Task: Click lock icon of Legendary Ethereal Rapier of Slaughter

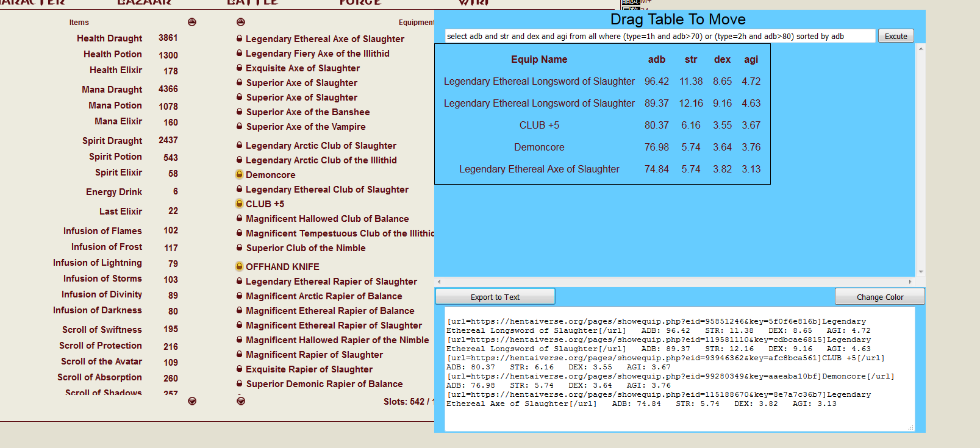Action: click(240, 281)
